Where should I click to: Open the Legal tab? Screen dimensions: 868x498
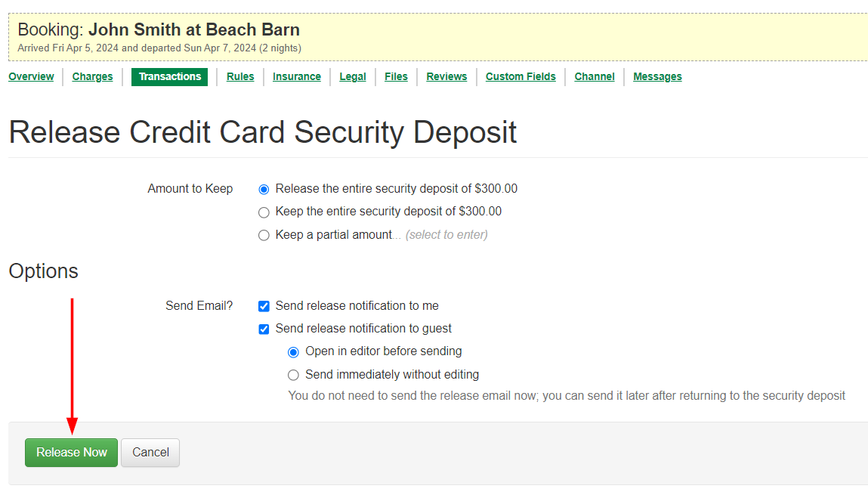pyautogui.click(x=352, y=76)
